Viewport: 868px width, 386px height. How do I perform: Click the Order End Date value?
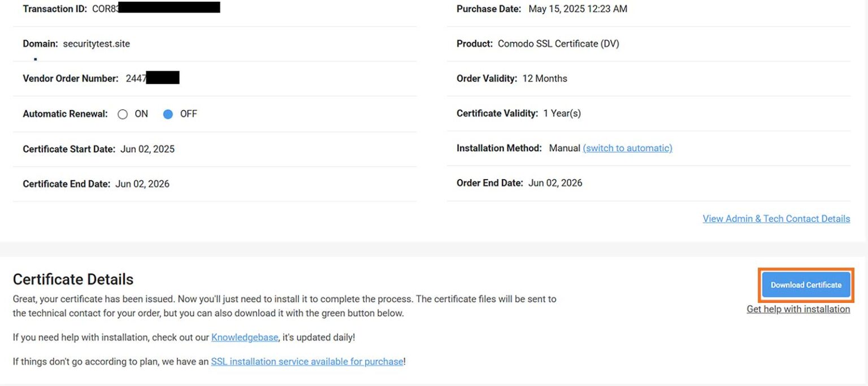555,183
